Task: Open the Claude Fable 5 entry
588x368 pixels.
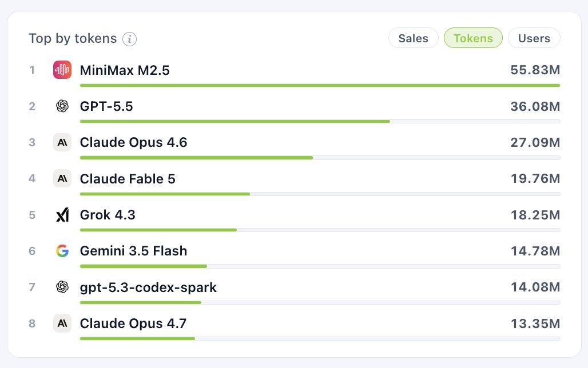Action: point(128,179)
